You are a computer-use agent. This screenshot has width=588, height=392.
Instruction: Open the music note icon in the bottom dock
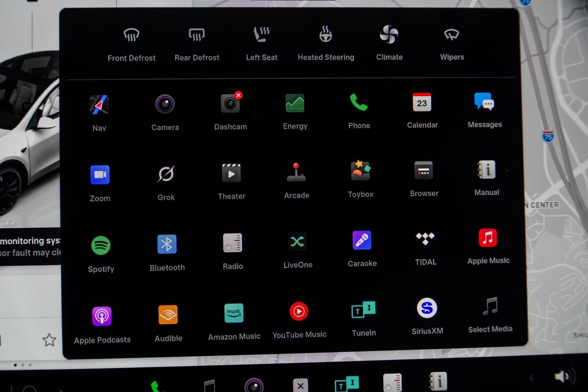point(209,386)
